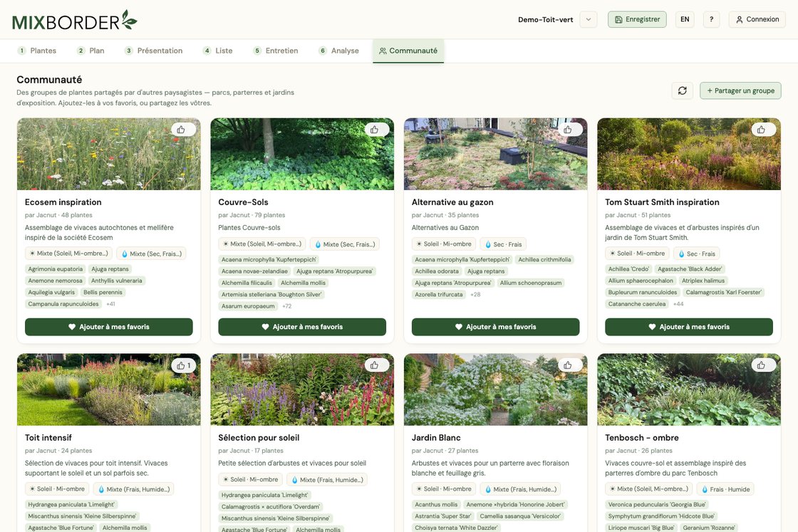Click the water tag on Ecosem inspiration
The width and height of the screenshot is (798, 532).
(x=152, y=254)
